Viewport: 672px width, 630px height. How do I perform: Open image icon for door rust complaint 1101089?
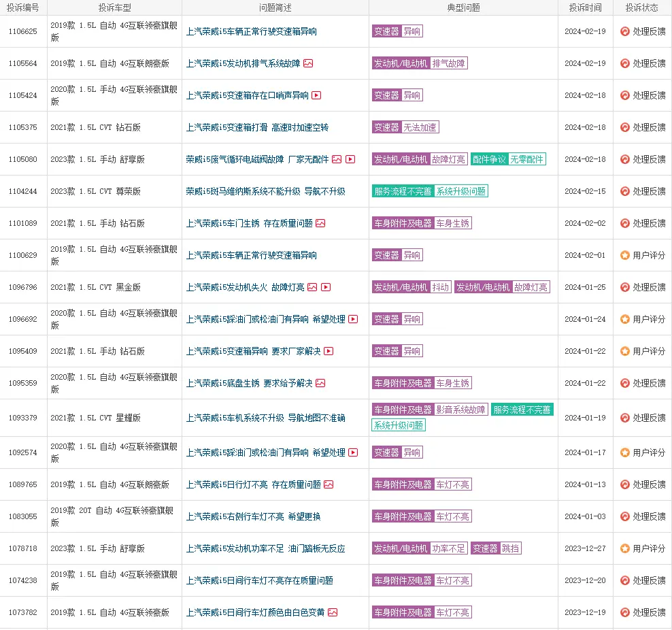click(320, 223)
